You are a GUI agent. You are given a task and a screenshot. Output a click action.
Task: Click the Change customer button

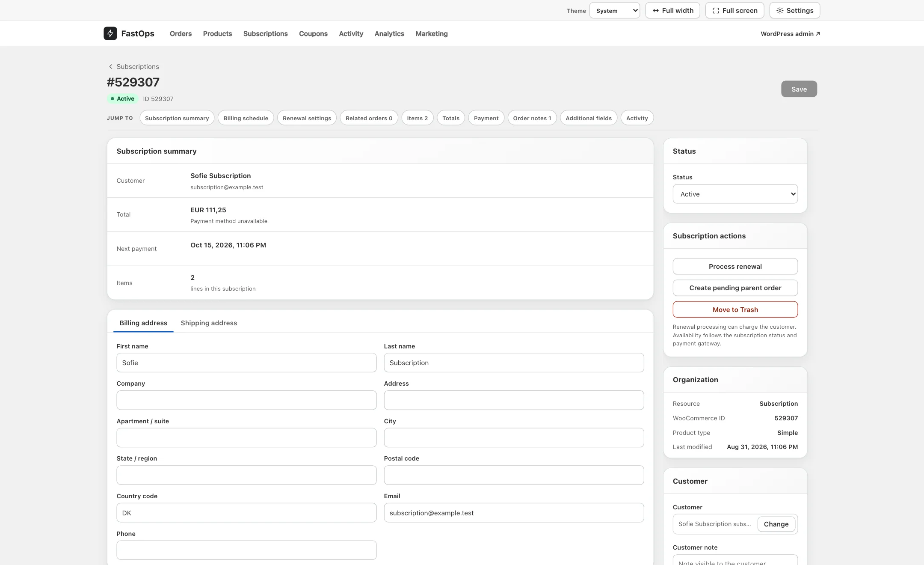(776, 524)
